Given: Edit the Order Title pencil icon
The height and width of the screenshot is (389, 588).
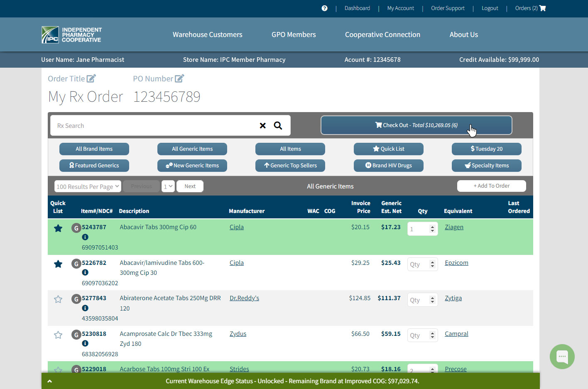Looking at the screenshot, I should click(x=91, y=78).
